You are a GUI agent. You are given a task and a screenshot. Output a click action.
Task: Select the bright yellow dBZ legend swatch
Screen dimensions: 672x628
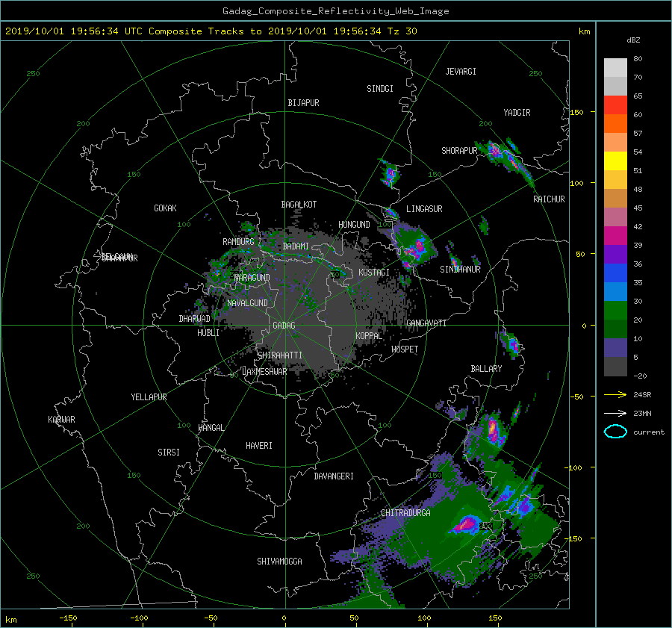(x=615, y=161)
